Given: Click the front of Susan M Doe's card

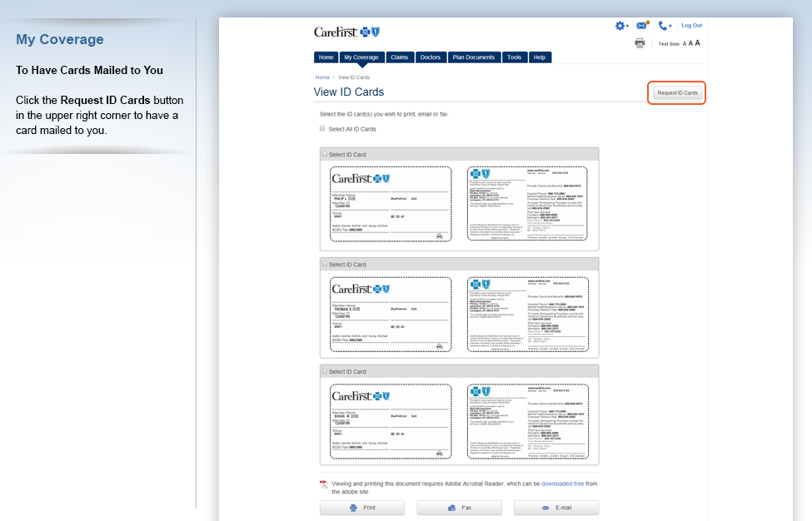Looking at the screenshot, I should pyautogui.click(x=391, y=421).
